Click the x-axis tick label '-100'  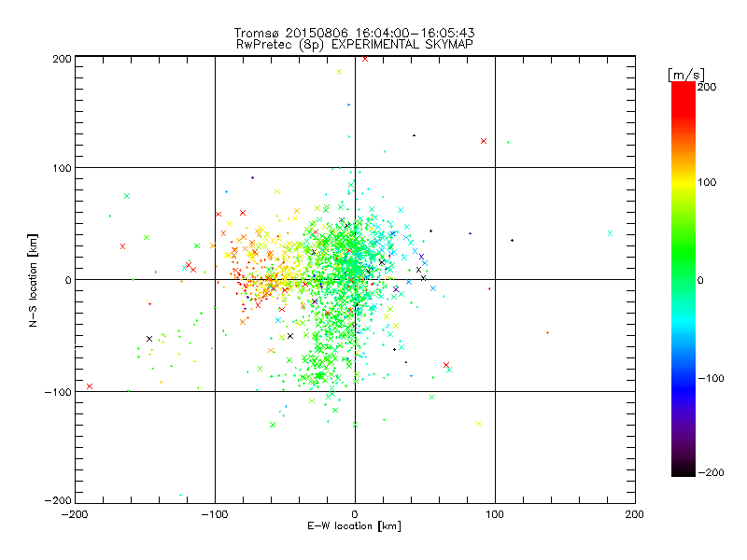[x=215, y=514]
